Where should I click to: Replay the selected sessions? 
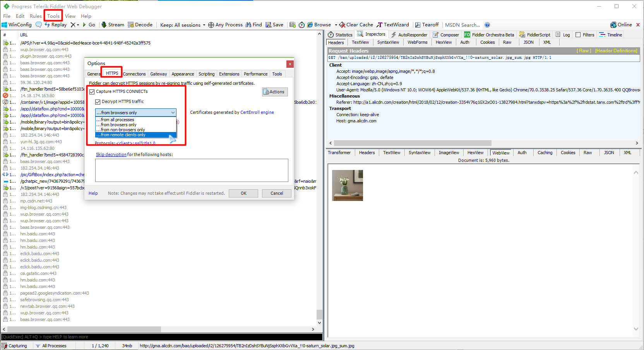pos(55,25)
